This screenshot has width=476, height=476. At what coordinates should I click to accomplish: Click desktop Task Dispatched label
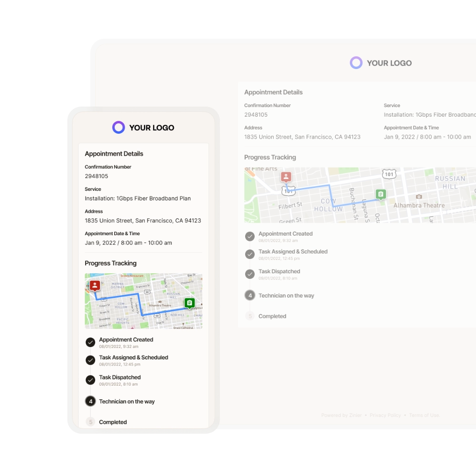click(279, 271)
